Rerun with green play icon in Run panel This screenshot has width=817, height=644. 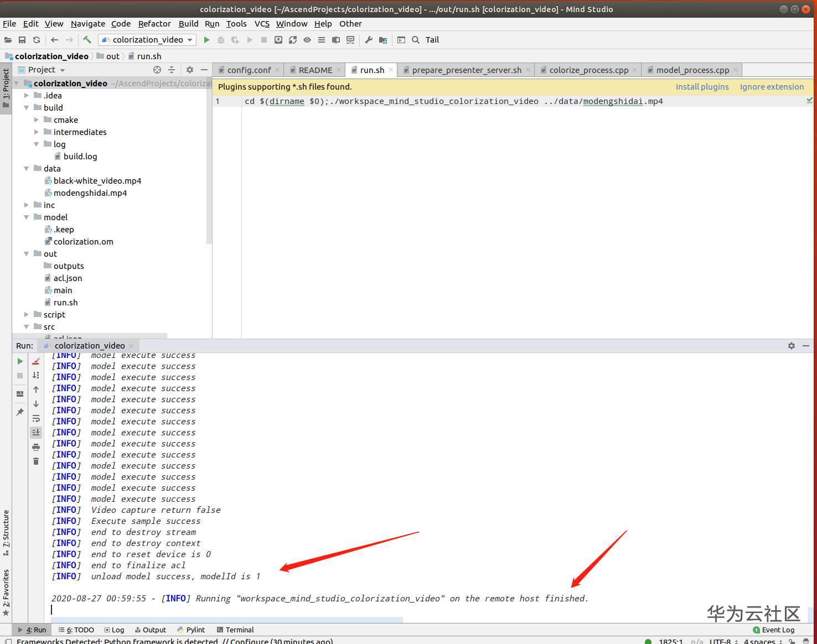20,361
